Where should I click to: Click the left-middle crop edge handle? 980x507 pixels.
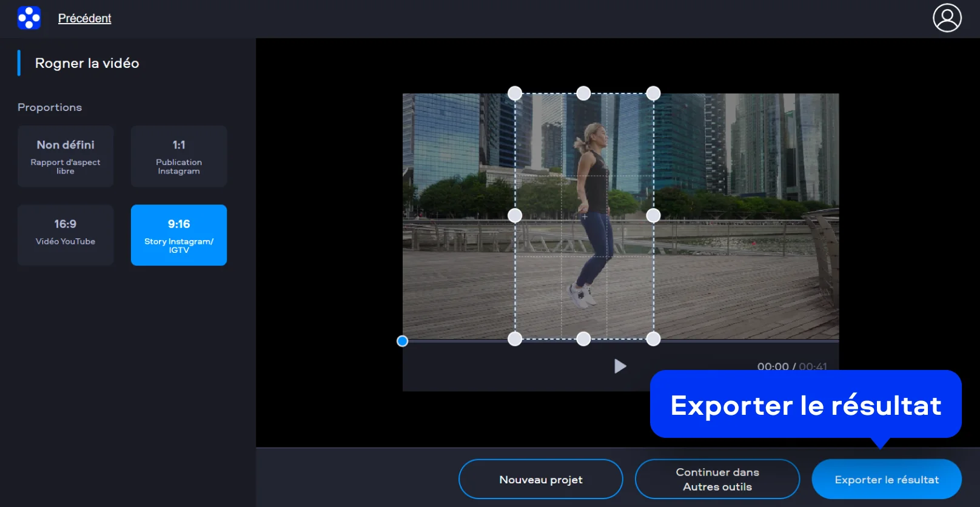coord(515,216)
